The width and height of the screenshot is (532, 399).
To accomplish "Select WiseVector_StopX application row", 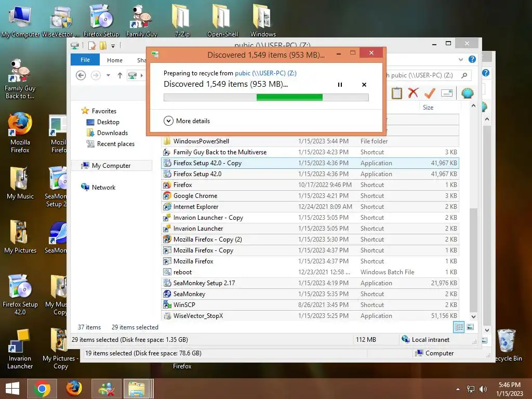I will (310, 315).
